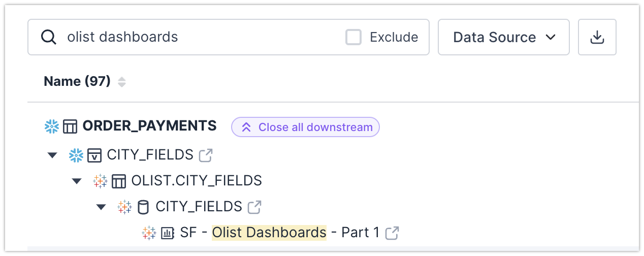
Task: Select the SF - Olist Dashboards - Part 1 item
Action: coord(279,233)
